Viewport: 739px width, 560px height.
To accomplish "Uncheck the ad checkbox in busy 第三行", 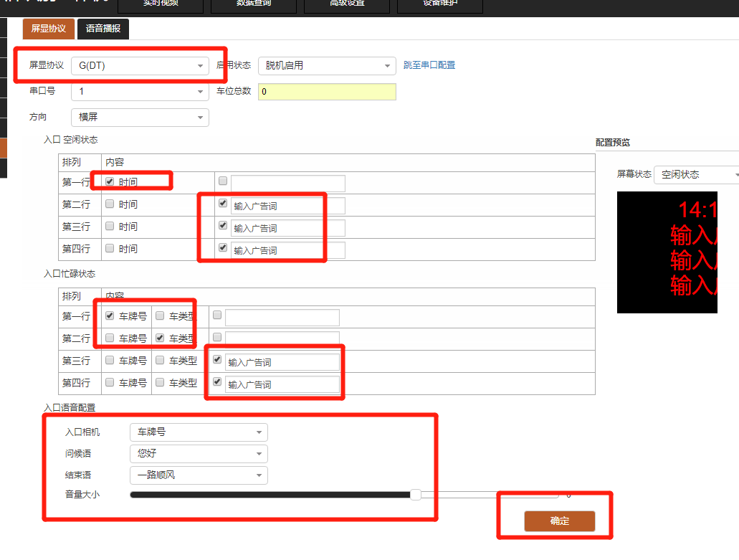I will (217, 359).
